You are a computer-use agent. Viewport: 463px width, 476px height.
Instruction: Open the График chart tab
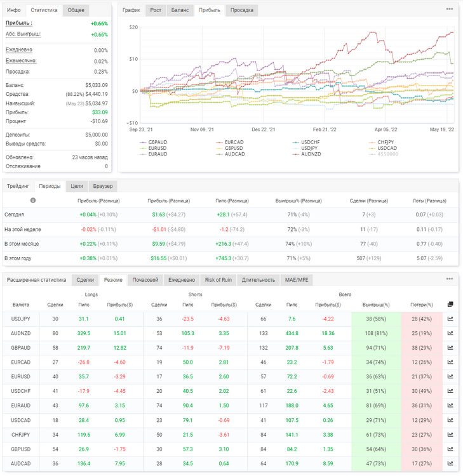click(x=131, y=10)
